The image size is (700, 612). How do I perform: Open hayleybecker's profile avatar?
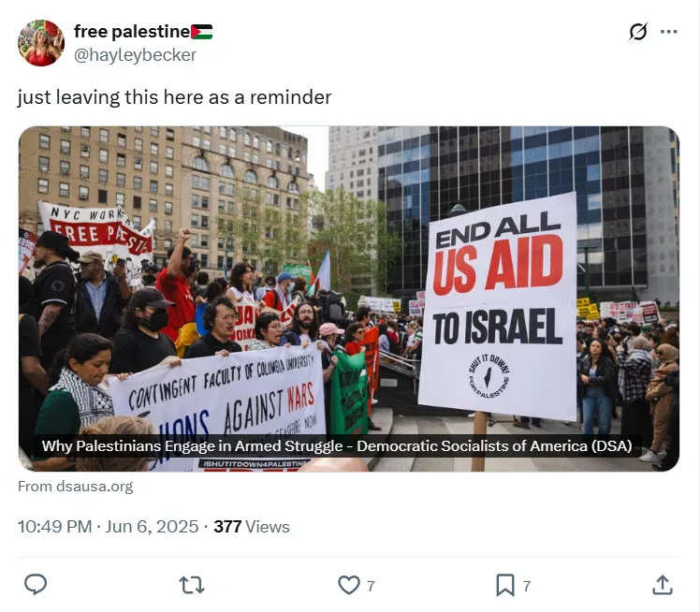tap(41, 43)
